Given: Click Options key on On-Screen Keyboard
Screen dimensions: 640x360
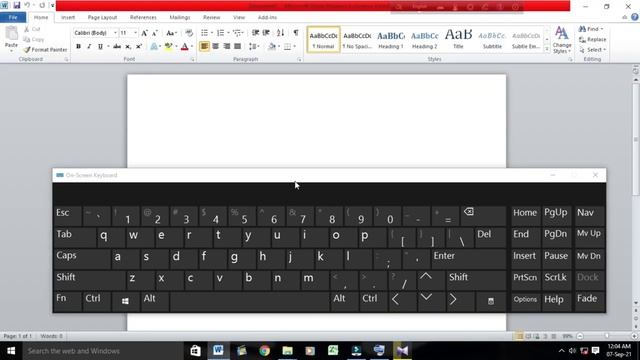Looking at the screenshot, I should (525, 301).
